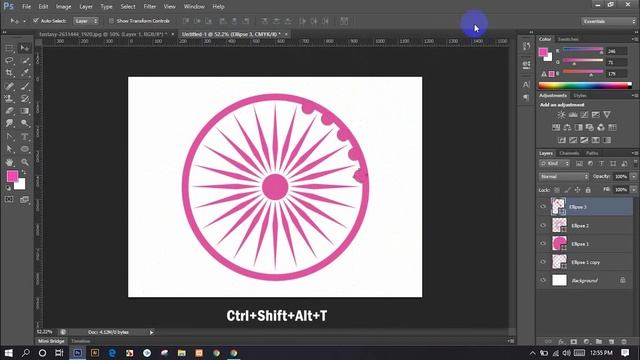Switch to the Styles tab
Image resolution: width=640 pixels, height=360 pixels.
point(580,96)
